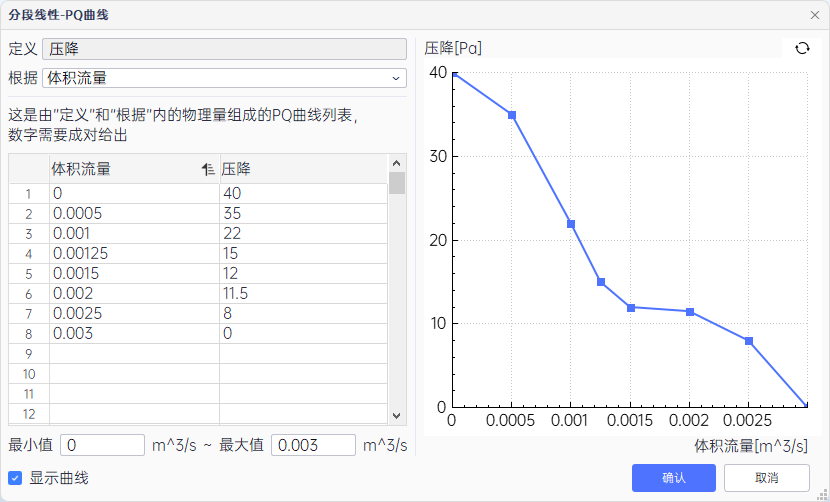Click row number 8 in the table
This screenshot has width=830, height=502.
[x=29, y=334]
